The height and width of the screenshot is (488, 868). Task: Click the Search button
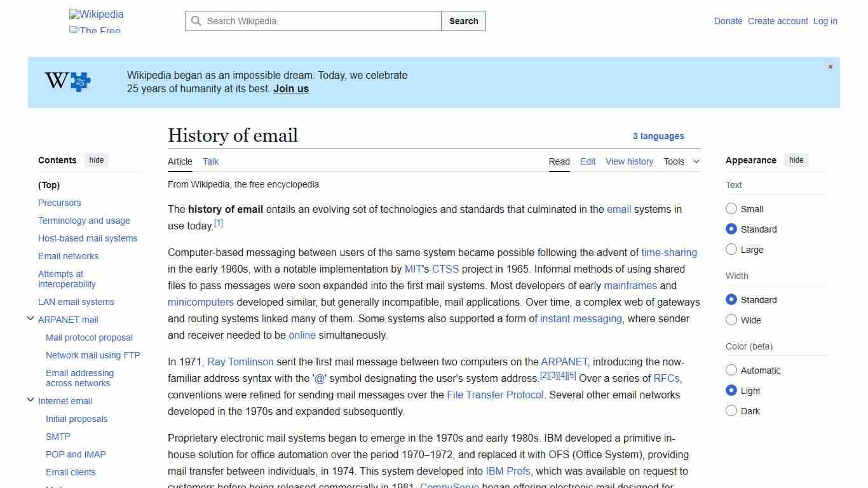pos(463,21)
